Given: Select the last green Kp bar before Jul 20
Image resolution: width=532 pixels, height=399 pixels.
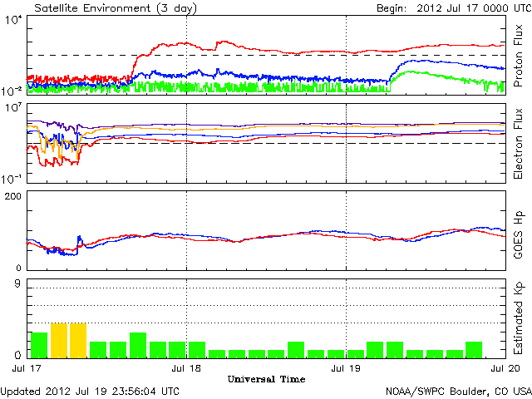Looking at the screenshot, I should point(474,350).
